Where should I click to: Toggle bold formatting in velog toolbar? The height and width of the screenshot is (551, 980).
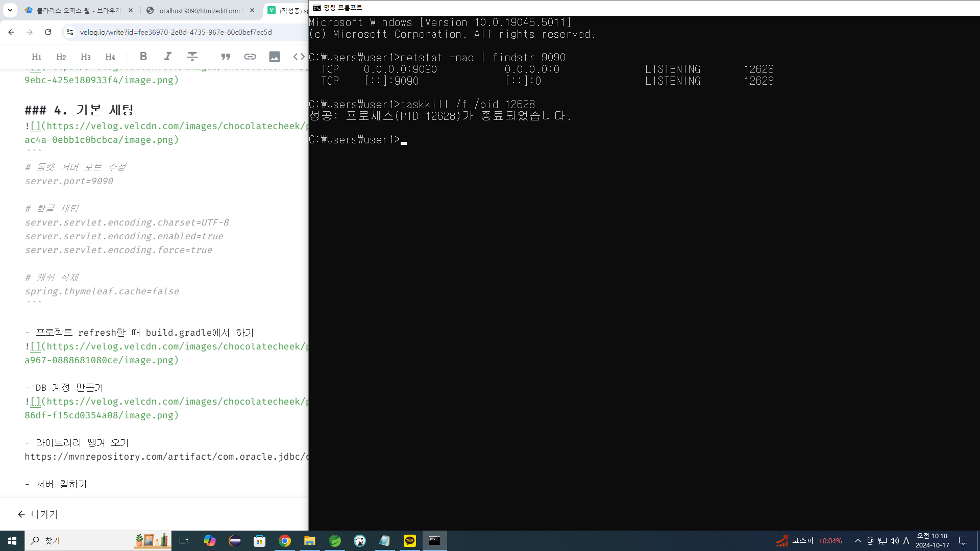click(143, 57)
